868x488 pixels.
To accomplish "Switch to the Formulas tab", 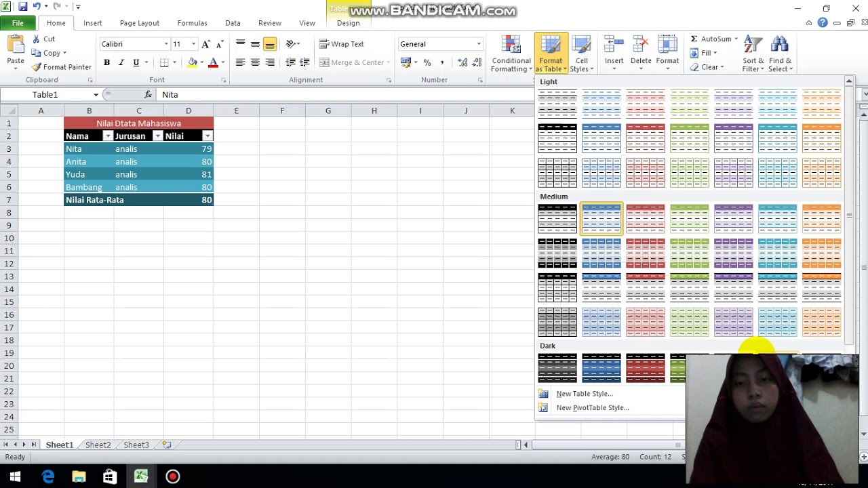I will [192, 23].
